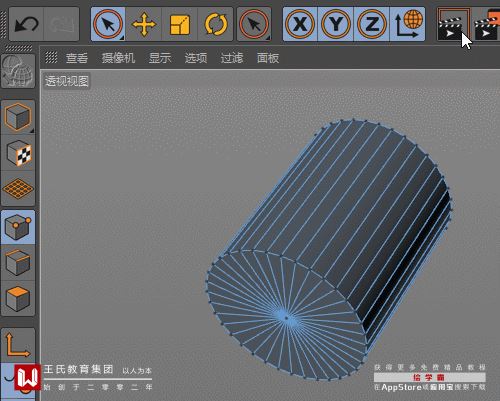Select the Live Selection arrow tool

[x=108, y=24]
